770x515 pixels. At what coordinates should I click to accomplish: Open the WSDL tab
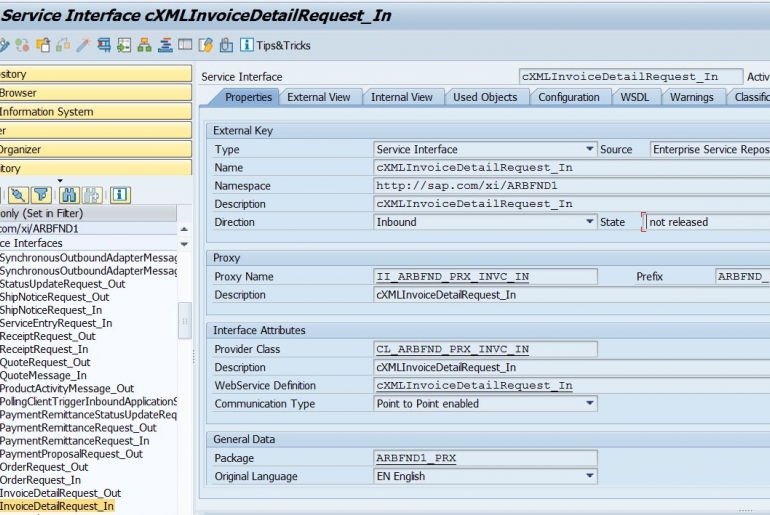click(x=634, y=97)
